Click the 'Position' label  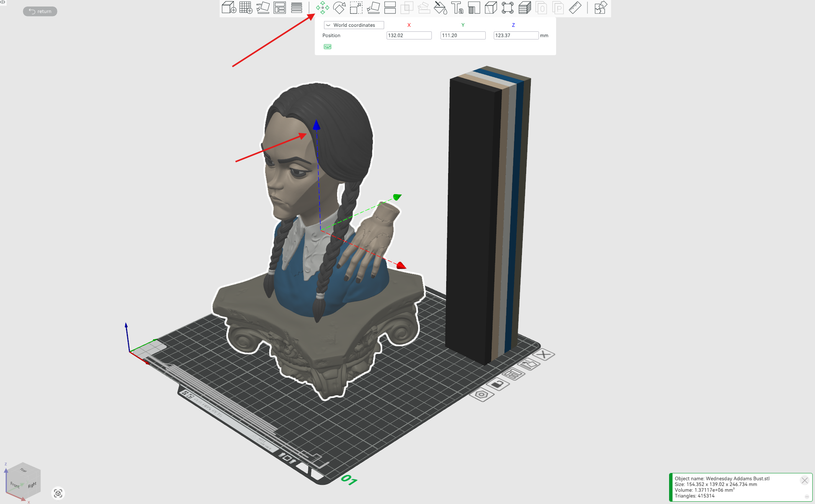click(331, 36)
